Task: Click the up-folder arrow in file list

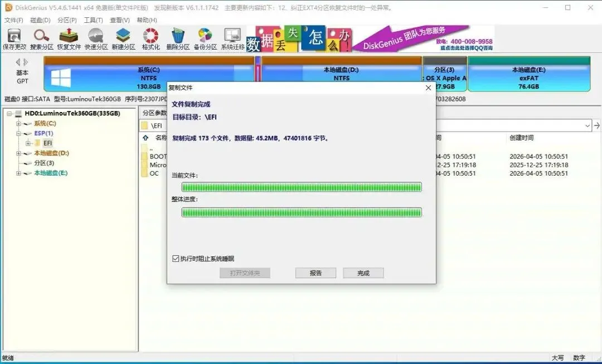Action: point(145,138)
